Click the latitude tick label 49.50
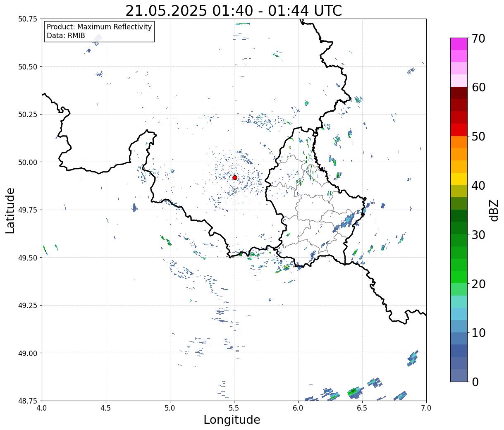This screenshot has height=430, width=504. pyautogui.click(x=28, y=258)
